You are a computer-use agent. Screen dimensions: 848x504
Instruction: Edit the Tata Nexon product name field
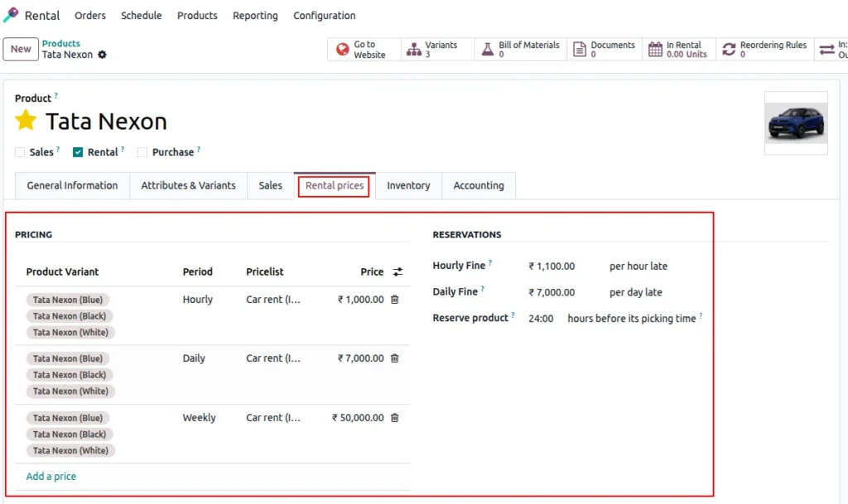tap(106, 122)
